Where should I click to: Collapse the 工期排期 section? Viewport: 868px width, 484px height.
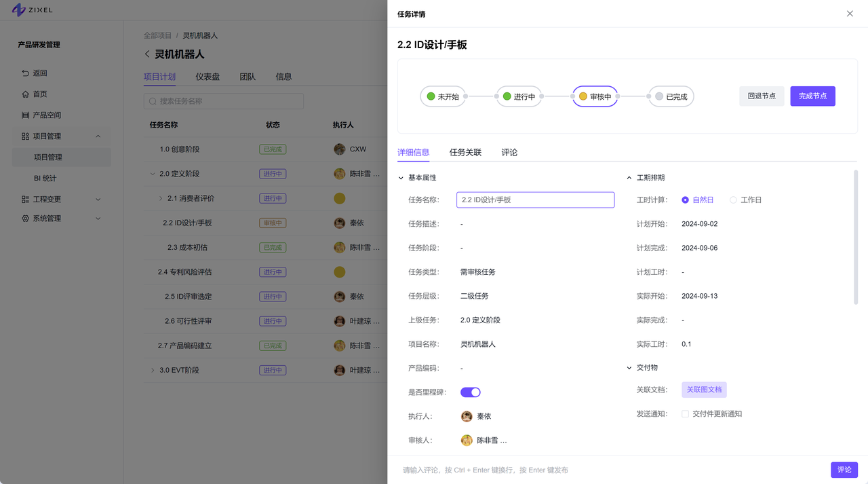tap(629, 178)
